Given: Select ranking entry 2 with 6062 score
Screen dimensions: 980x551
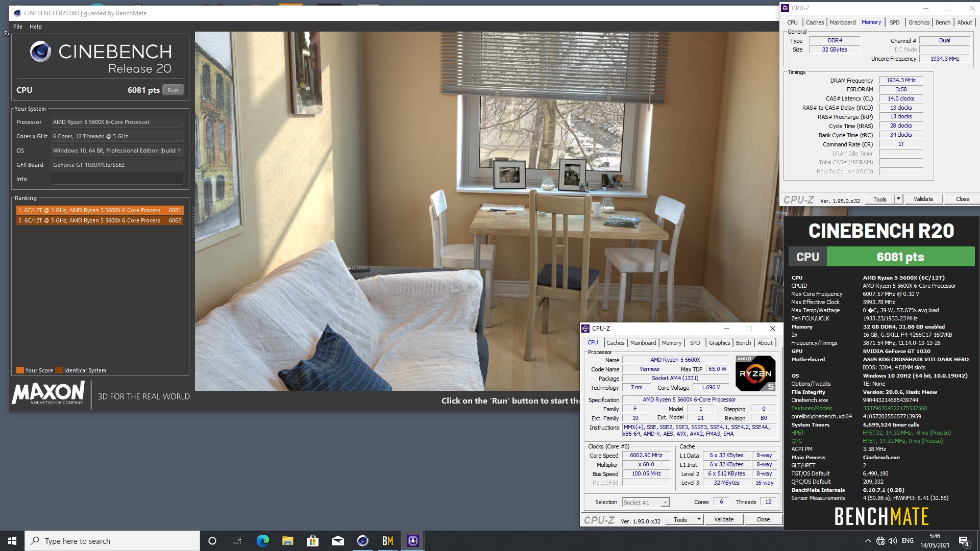Looking at the screenshot, I should tap(100, 220).
